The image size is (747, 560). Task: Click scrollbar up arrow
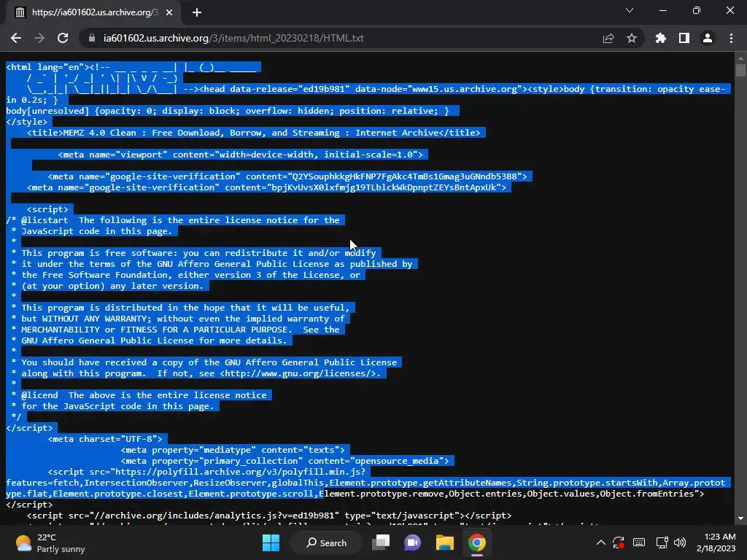[740, 58]
